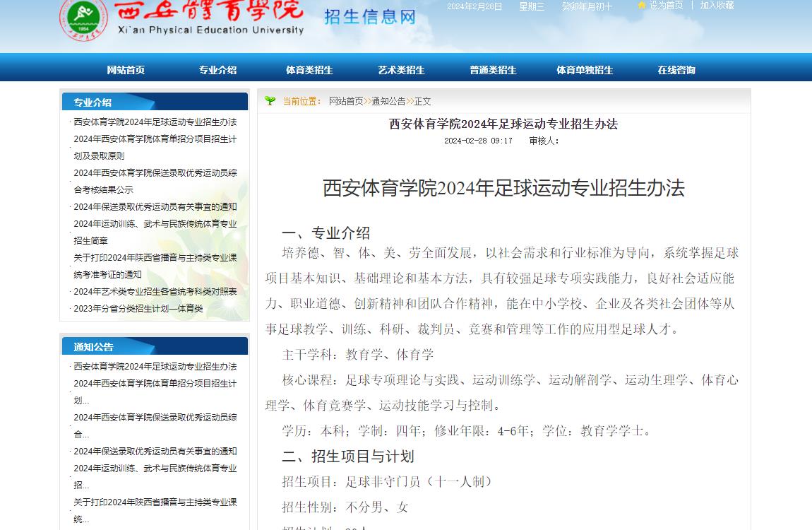Open 2023年分省分类招生计划—体育类 link
812x530 pixels.
click(x=138, y=309)
